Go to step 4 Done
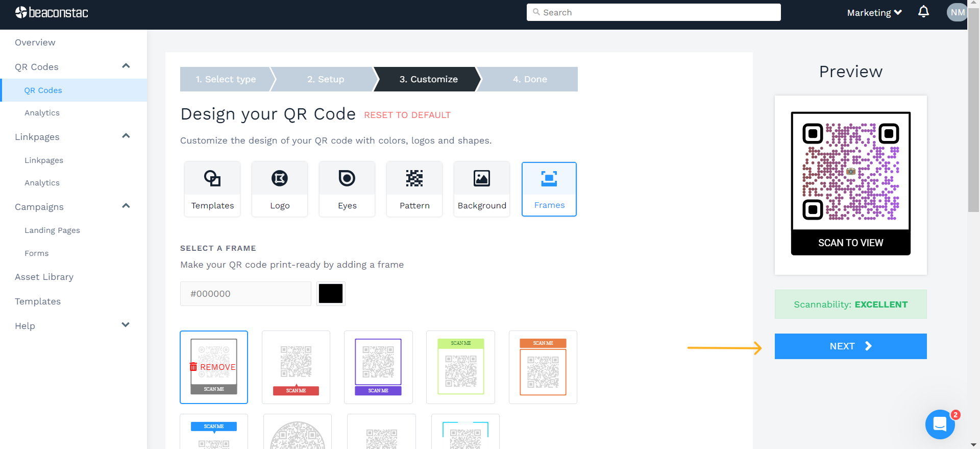The height and width of the screenshot is (449, 980). click(x=530, y=79)
